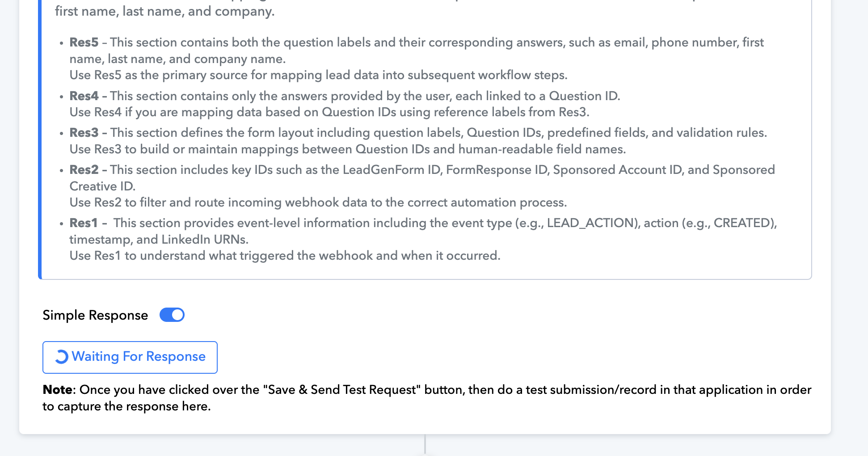
Task: Click the line "Use Res2 to filter and route"
Action: [318, 203]
